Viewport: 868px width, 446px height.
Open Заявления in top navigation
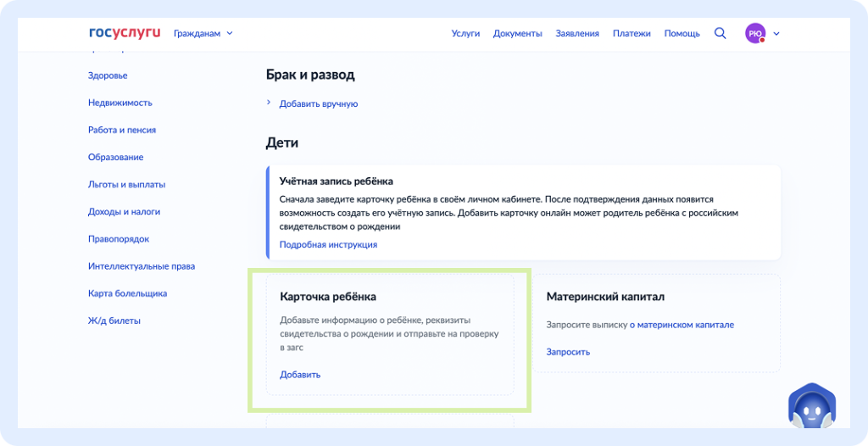[577, 33]
